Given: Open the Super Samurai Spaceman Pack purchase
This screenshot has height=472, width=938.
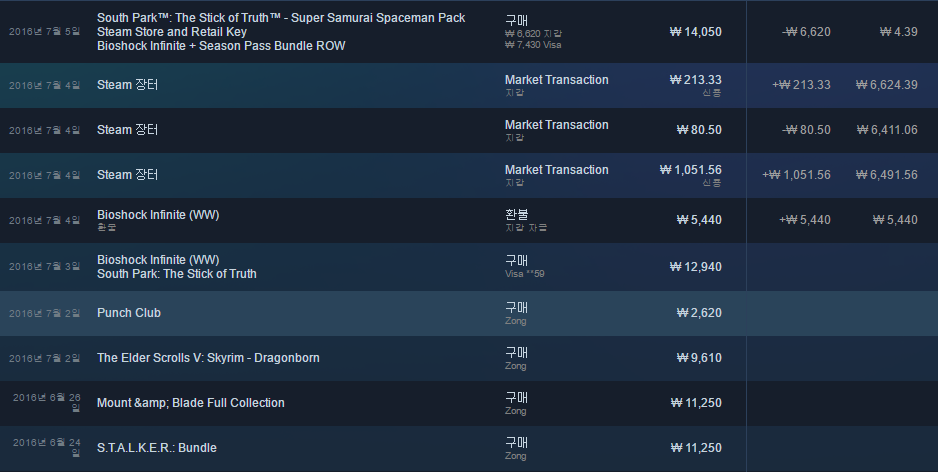Looking at the screenshot, I should point(281,18).
